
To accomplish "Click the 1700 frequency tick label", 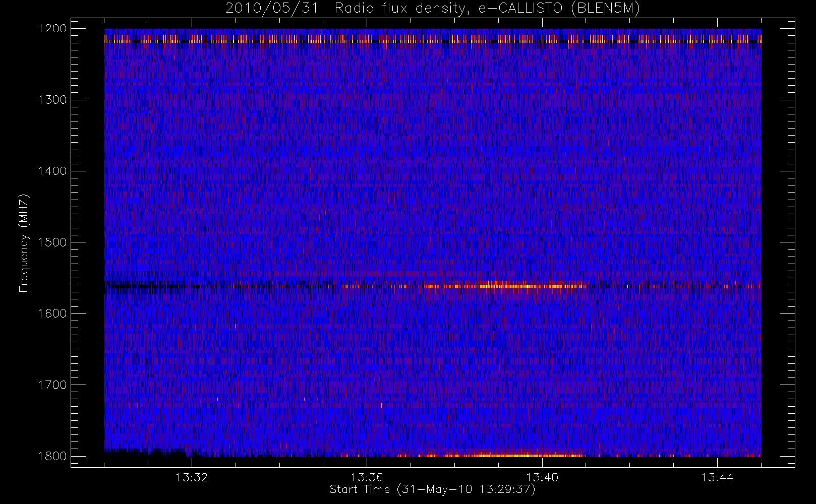I will point(52,385).
